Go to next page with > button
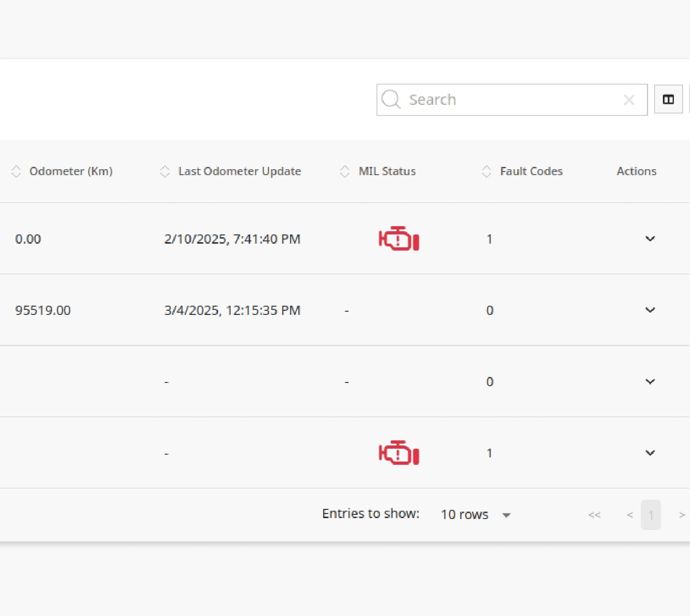The height and width of the screenshot is (616, 690). [x=682, y=515]
